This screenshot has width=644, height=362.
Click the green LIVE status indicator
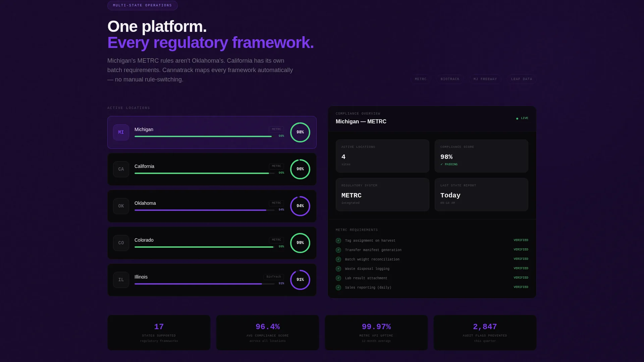[x=522, y=118]
